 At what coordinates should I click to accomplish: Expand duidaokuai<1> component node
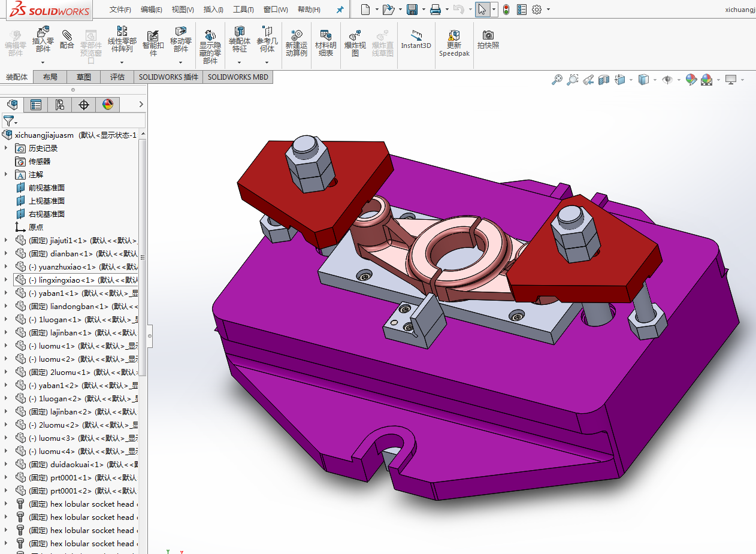(x=6, y=464)
